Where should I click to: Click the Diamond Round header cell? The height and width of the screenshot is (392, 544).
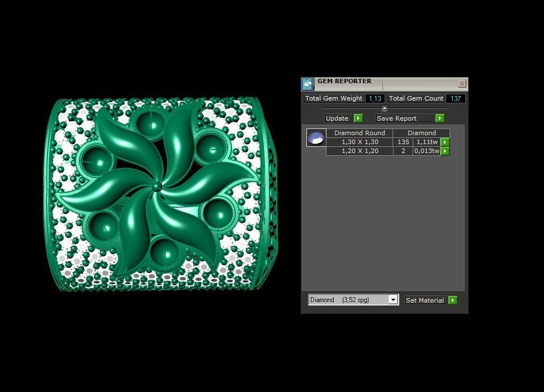359,133
